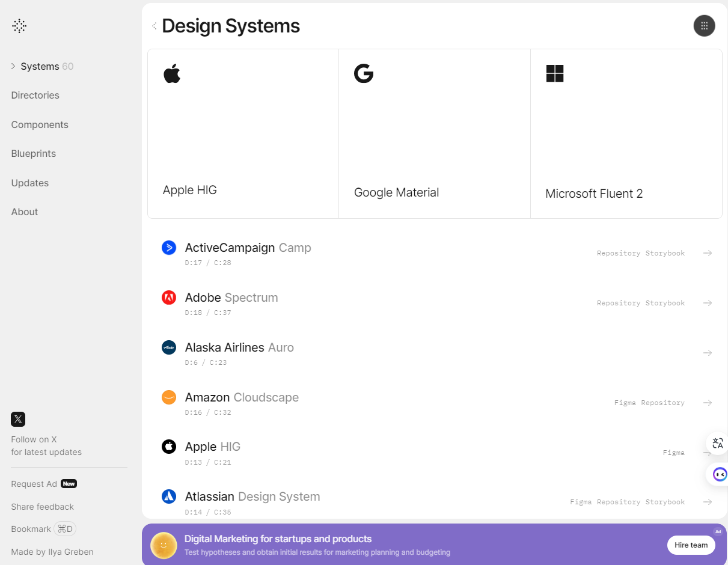Click arrow at end of Alaska Airlines row

point(708,353)
